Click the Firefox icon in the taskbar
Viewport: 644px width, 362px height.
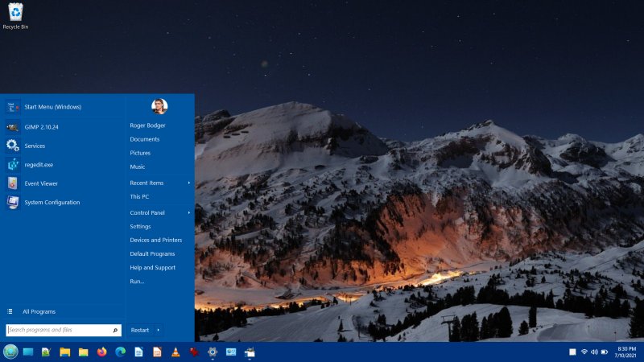[101, 352]
